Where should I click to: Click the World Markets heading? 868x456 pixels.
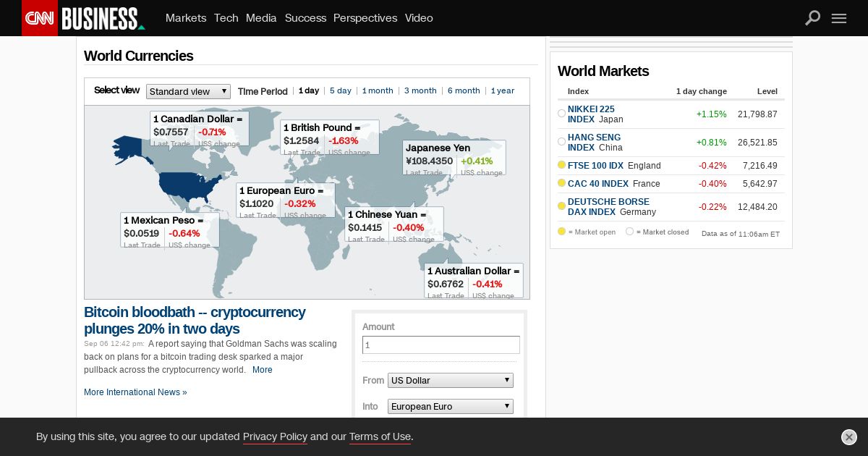click(603, 71)
